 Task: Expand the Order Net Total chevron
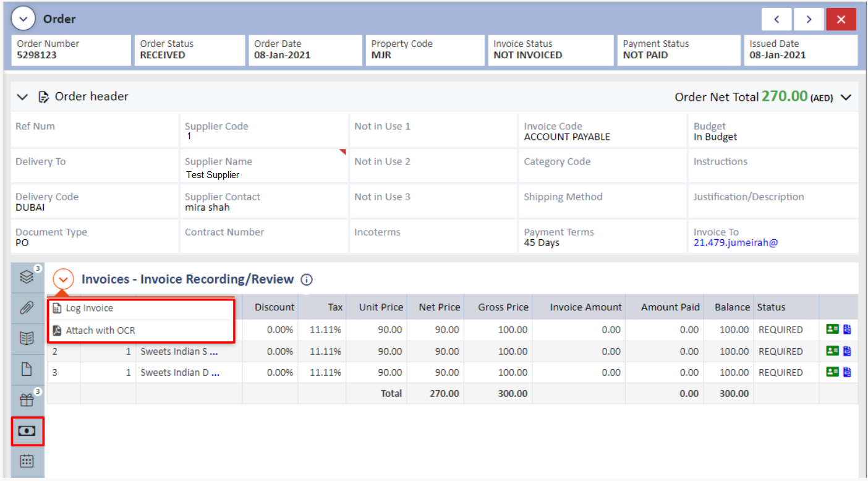[x=846, y=97]
